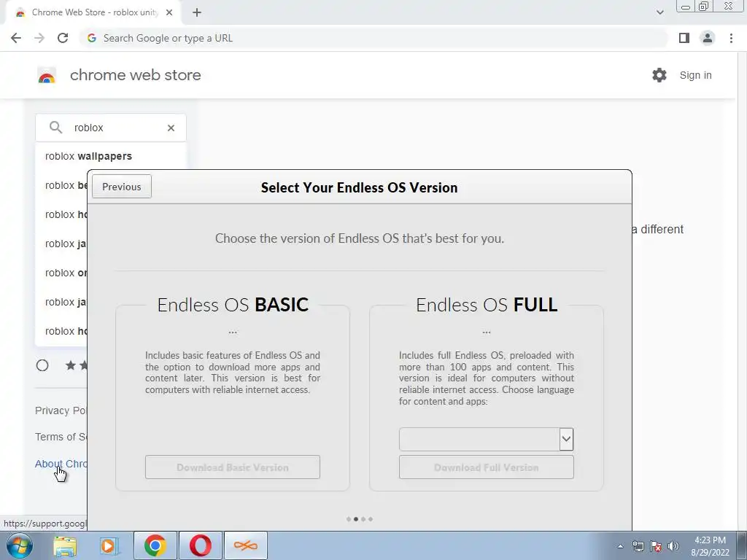Switch to Google Chrome in the taskbar
This screenshot has width=747, height=560.
155,545
